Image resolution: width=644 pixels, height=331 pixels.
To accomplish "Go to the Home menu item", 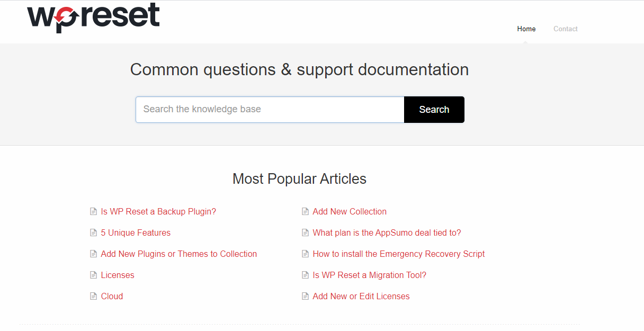I will (x=526, y=29).
